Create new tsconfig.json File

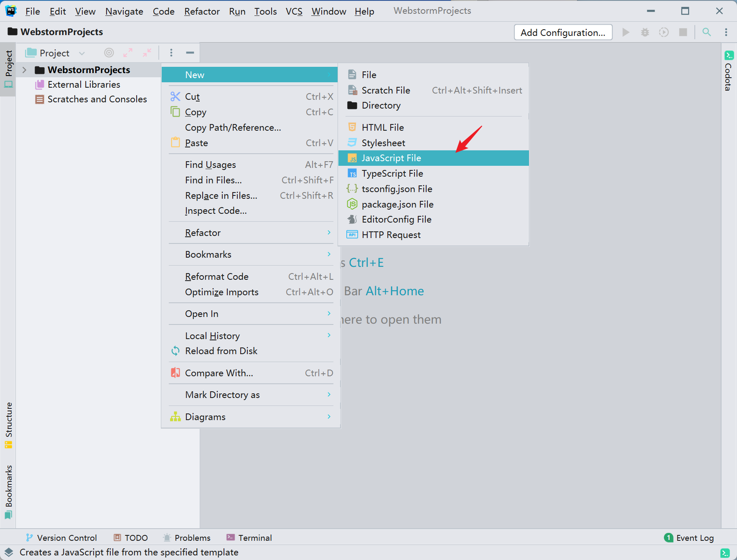click(x=434, y=189)
